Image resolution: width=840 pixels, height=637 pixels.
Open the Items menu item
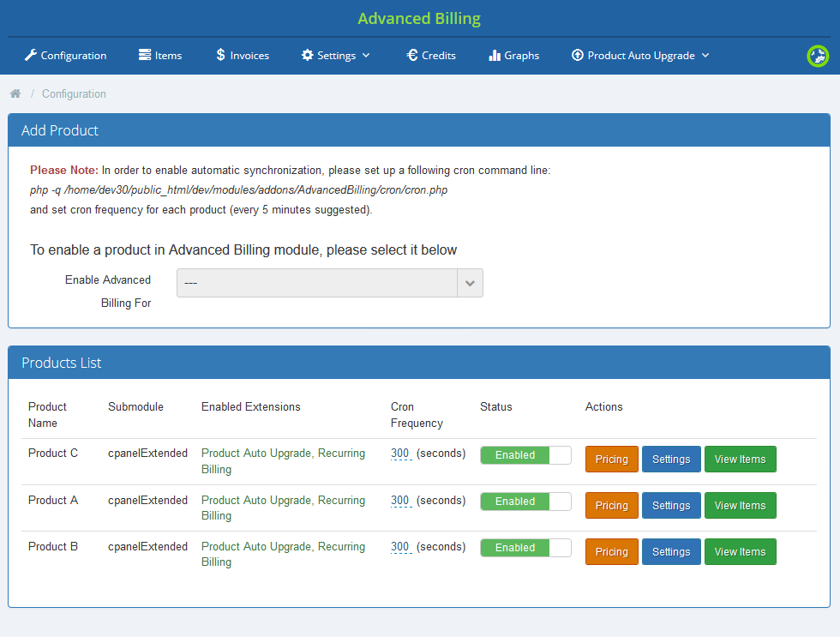point(160,55)
